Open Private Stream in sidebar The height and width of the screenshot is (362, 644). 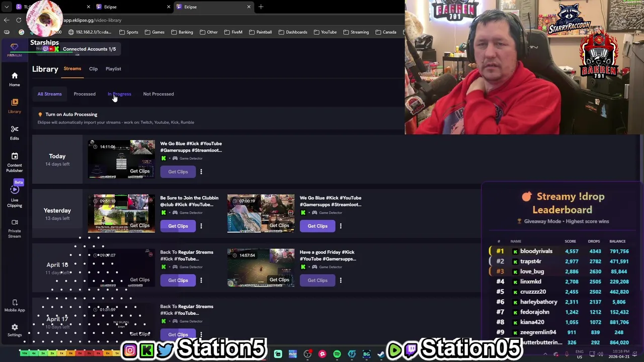[x=15, y=228]
